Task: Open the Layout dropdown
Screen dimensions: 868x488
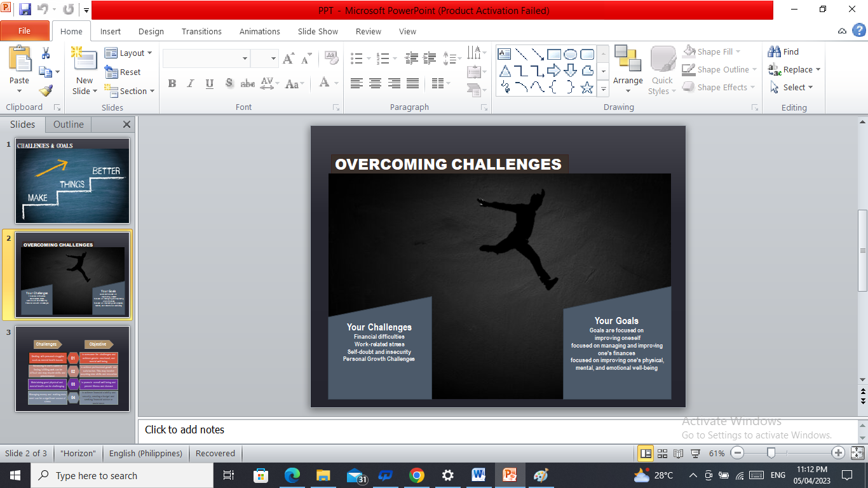Action: [x=128, y=53]
